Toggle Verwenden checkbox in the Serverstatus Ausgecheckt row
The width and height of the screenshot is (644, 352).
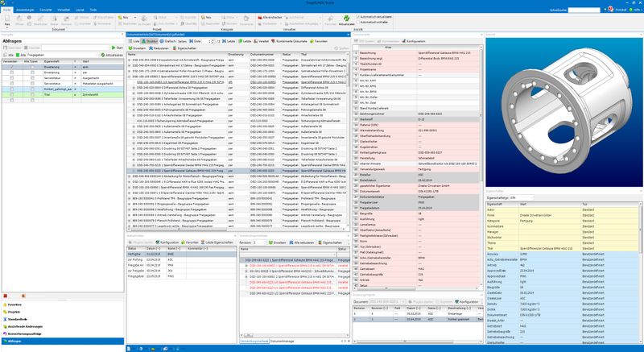point(11,77)
